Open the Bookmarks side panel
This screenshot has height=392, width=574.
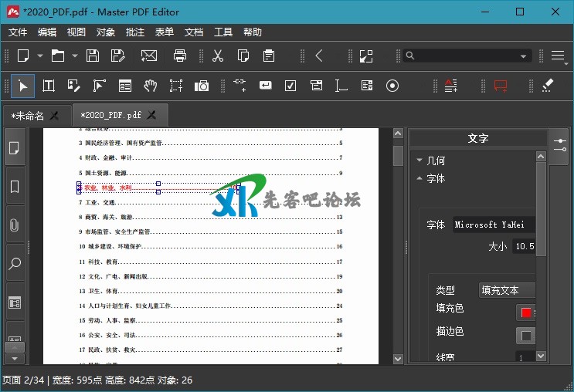[x=15, y=188]
